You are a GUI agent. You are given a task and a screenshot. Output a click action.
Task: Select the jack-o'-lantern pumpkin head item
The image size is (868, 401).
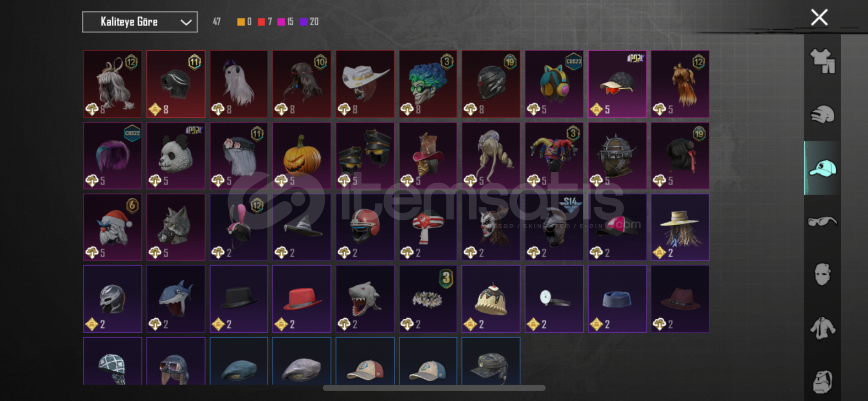(302, 156)
